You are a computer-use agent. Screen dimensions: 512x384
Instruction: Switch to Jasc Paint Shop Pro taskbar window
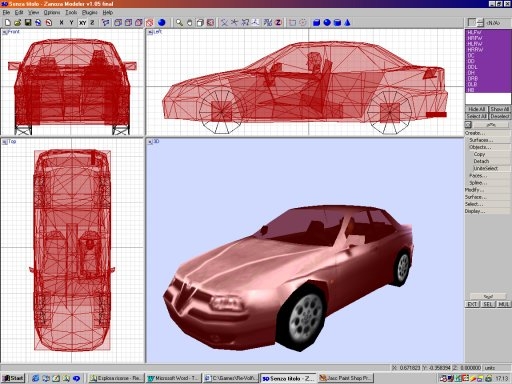point(346,378)
